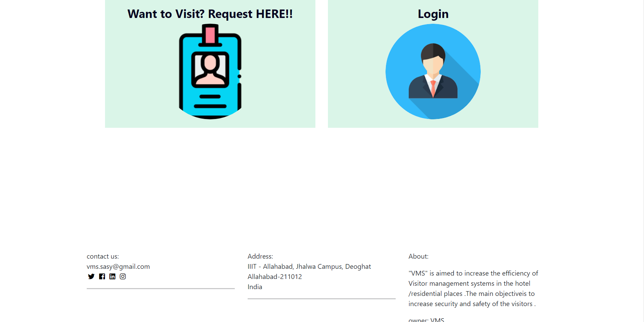Open the LinkedIn social icon
The width and height of the screenshot is (644, 322).
[x=112, y=277]
